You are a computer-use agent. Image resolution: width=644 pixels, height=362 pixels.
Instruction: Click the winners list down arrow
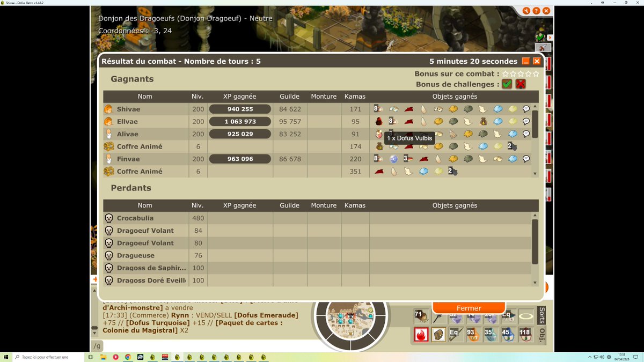tap(535, 174)
